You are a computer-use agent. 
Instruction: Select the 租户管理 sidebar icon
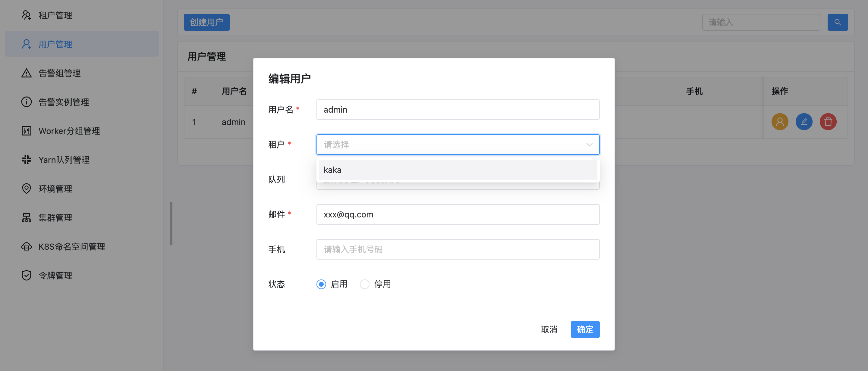[26, 15]
